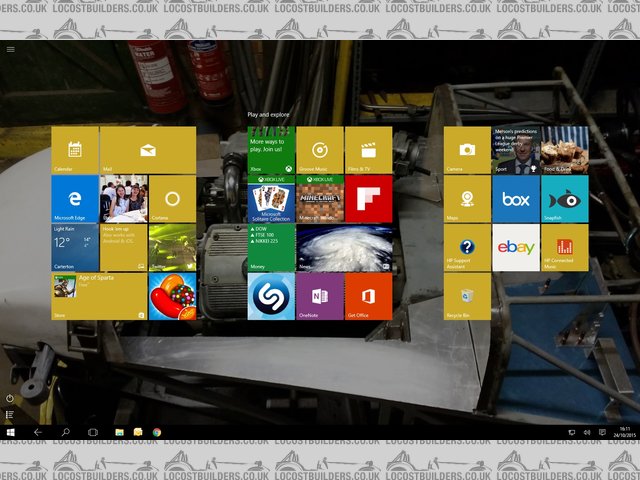Open File Explorer from the taskbar
640x480 pixels.
click(119, 432)
